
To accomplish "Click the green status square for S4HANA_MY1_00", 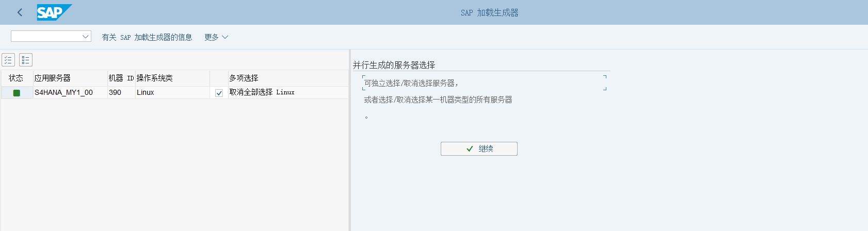I will coord(17,93).
